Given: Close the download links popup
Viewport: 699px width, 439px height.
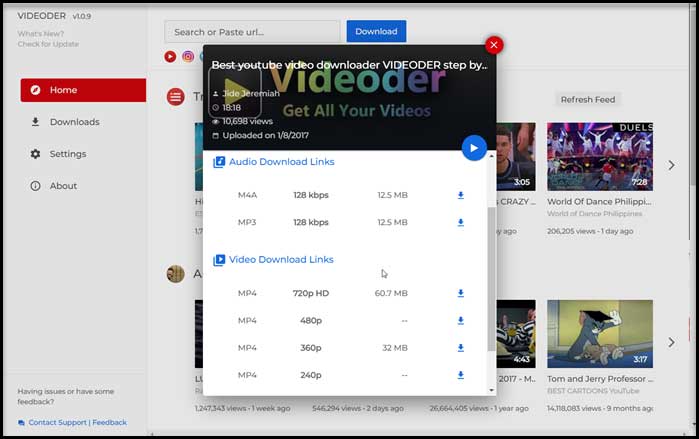Looking at the screenshot, I should click(x=493, y=45).
